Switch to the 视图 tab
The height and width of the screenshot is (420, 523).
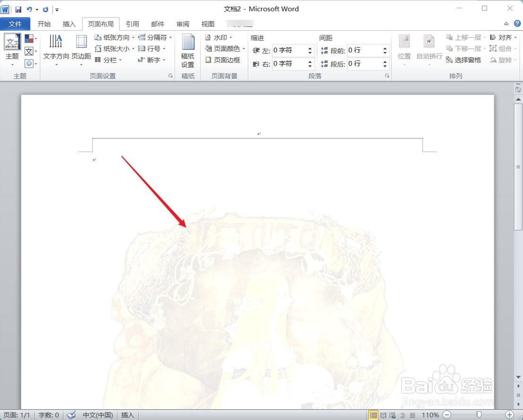click(x=208, y=24)
